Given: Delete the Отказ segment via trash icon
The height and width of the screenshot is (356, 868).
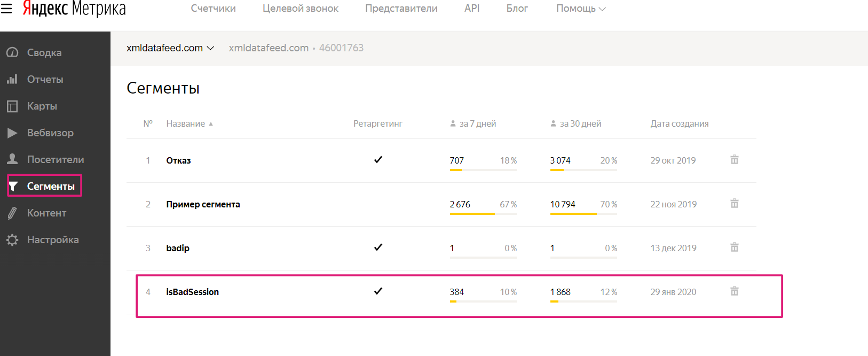Looking at the screenshot, I should click(734, 160).
